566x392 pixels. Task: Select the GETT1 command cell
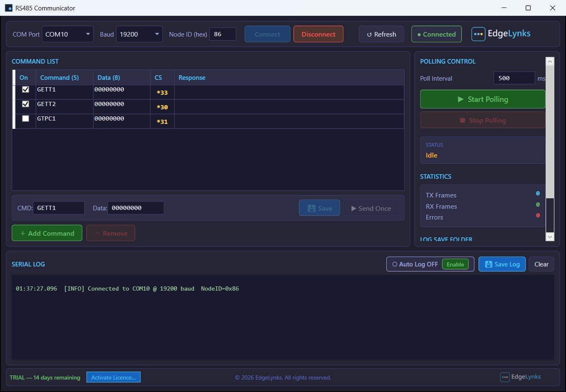[x=64, y=92]
